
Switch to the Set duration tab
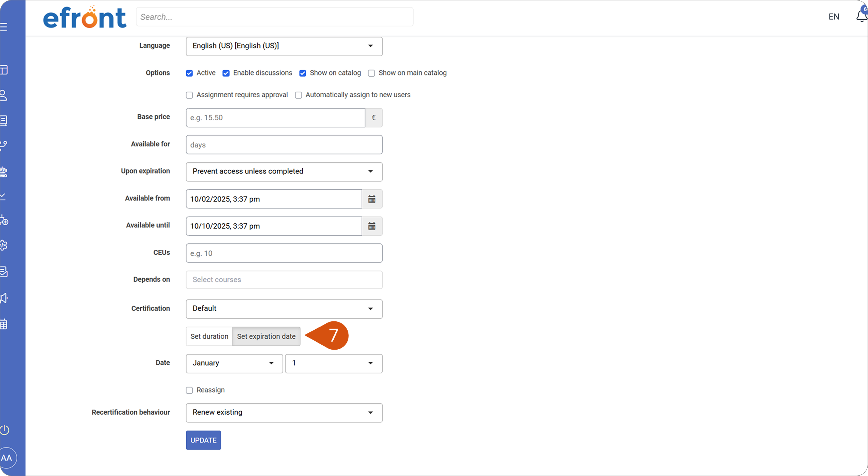point(209,336)
